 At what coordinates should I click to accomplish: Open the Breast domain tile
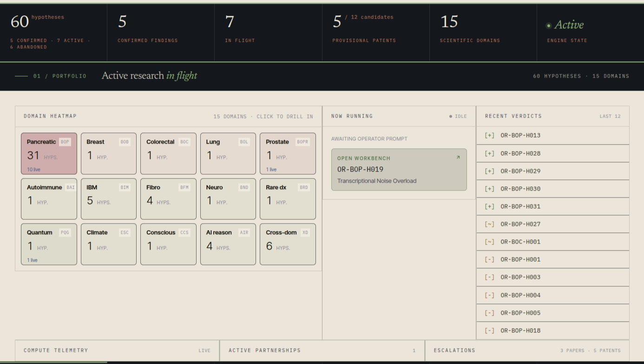point(109,153)
